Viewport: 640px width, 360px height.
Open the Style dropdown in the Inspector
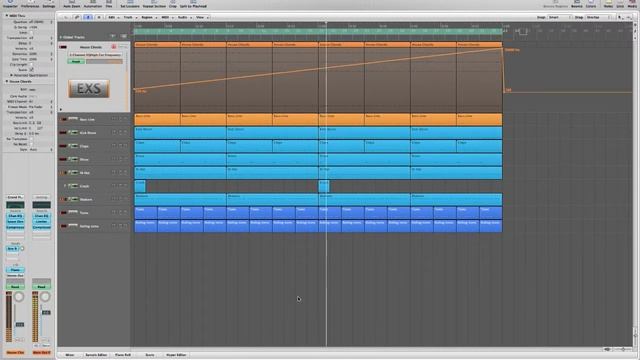tap(41, 149)
